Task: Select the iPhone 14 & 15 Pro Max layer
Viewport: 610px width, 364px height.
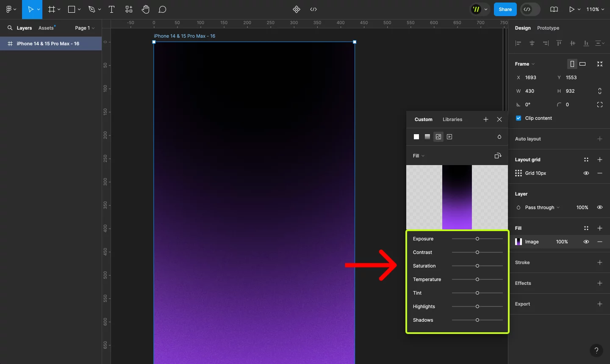Action: [x=48, y=44]
